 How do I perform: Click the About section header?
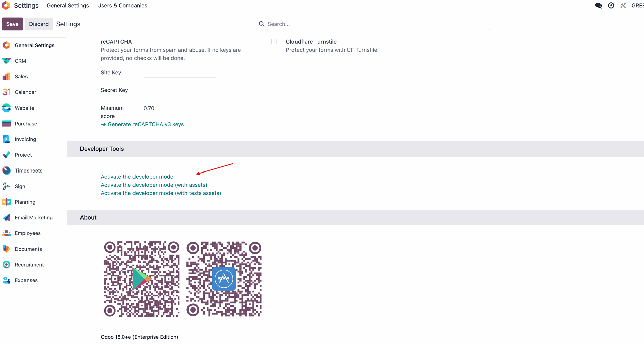pyautogui.click(x=88, y=218)
